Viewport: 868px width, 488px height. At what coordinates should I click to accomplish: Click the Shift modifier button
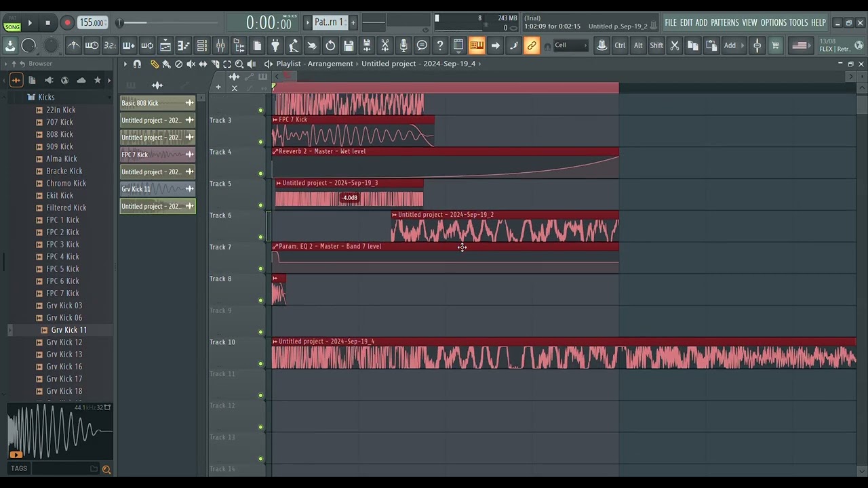pos(656,45)
